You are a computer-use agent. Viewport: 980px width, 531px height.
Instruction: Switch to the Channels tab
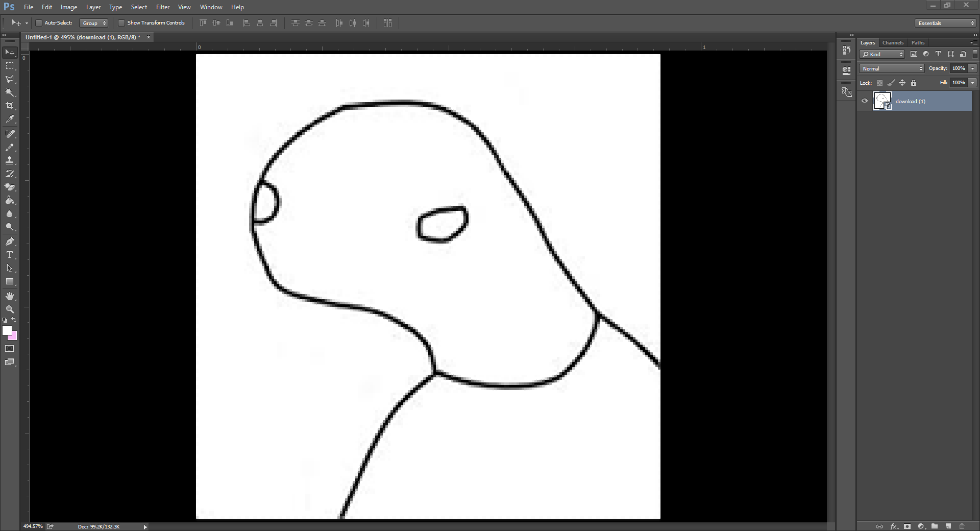893,43
